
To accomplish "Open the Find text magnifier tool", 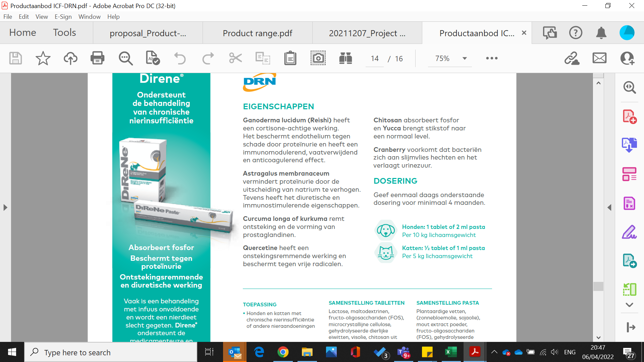I will 125,58.
